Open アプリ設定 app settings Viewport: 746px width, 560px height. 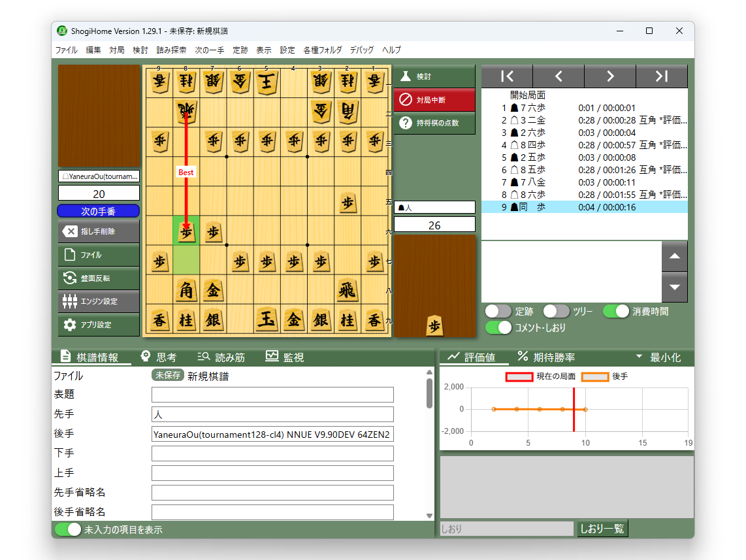click(x=99, y=325)
